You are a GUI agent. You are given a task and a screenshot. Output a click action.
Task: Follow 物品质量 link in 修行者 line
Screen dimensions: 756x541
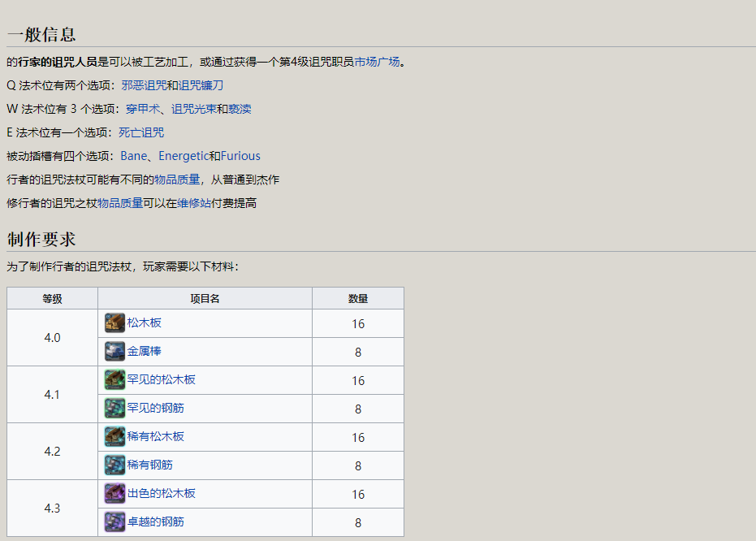pos(120,203)
